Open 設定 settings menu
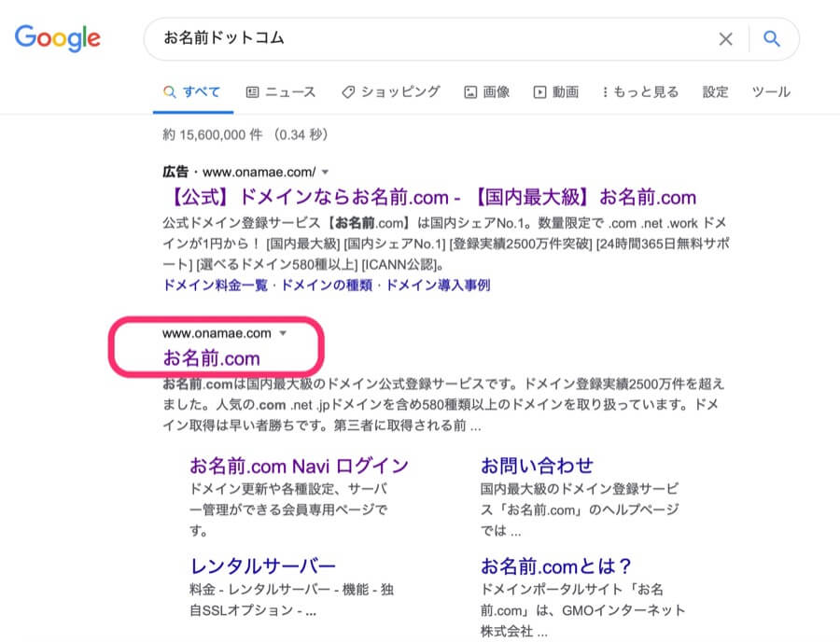The height and width of the screenshot is (642, 840). 716,91
